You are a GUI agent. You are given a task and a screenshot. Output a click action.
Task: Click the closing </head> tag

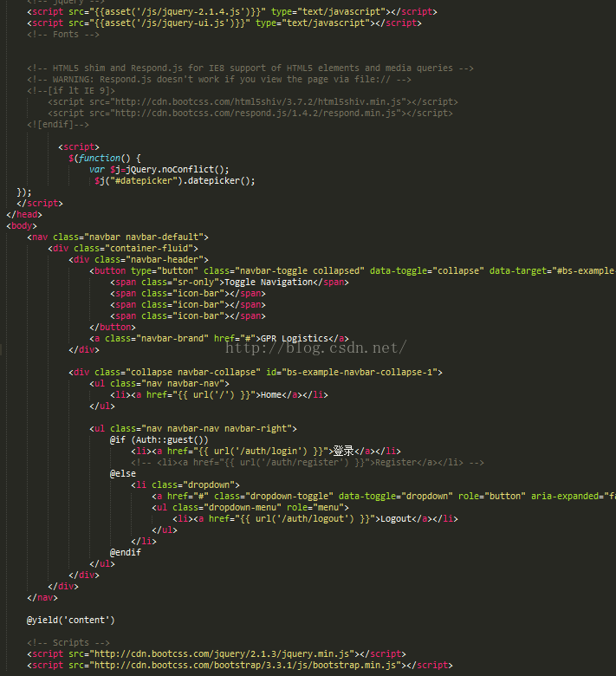point(24,215)
